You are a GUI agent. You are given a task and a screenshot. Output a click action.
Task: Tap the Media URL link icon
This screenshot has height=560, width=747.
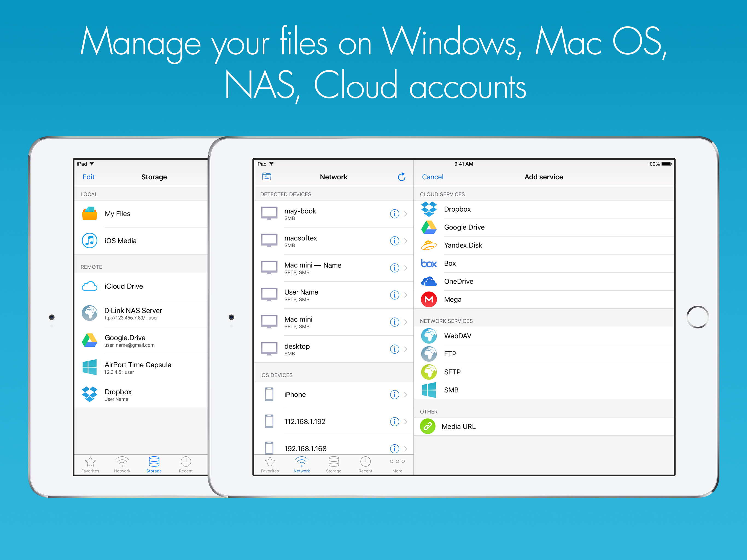coord(428,426)
